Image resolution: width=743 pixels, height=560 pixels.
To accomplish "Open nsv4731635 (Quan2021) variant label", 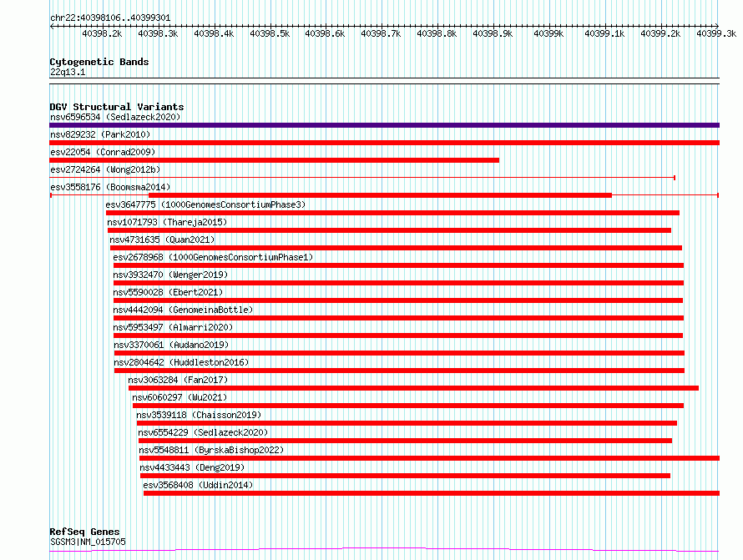I will point(162,240).
